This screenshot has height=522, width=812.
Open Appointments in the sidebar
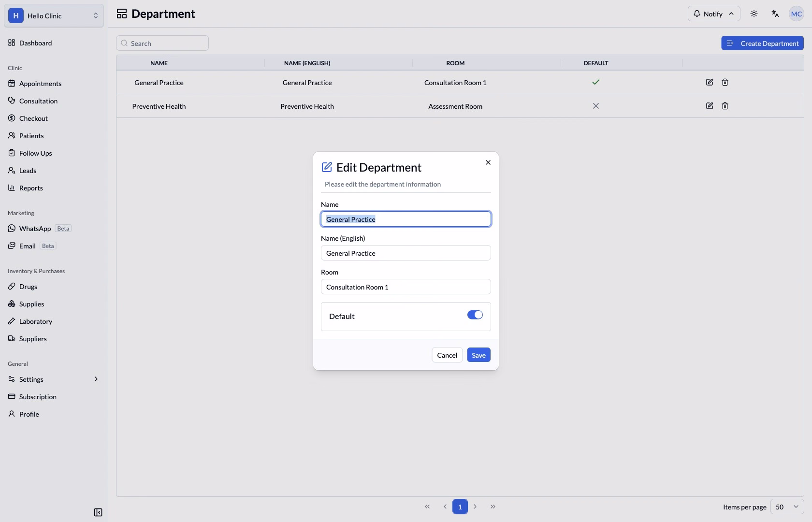pyautogui.click(x=54, y=84)
